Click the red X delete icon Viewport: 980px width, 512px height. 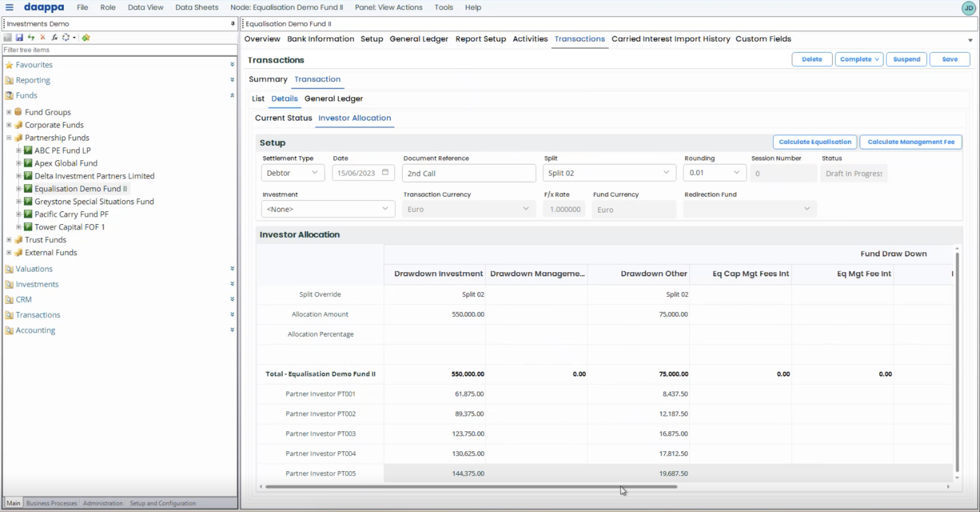43,37
